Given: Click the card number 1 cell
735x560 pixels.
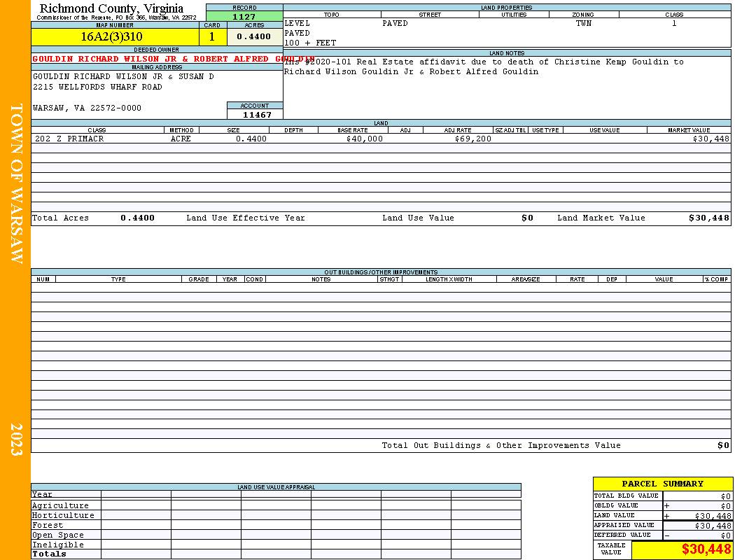Looking at the screenshot, I should coord(213,36).
